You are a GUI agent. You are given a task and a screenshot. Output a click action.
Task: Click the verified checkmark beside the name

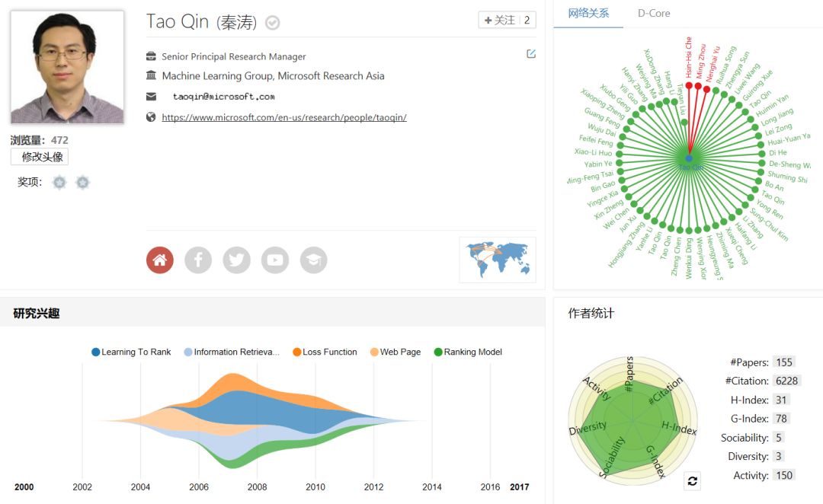[273, 23]
